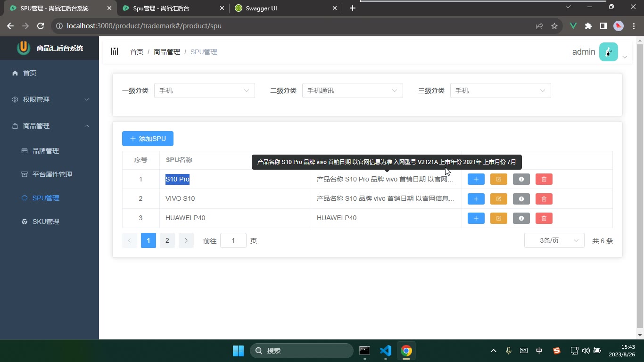Switch to the Spu管理 - 尚品汇后台 tab
The width and height of the screenshot is (644, 362).
click(x=173, y=8)
